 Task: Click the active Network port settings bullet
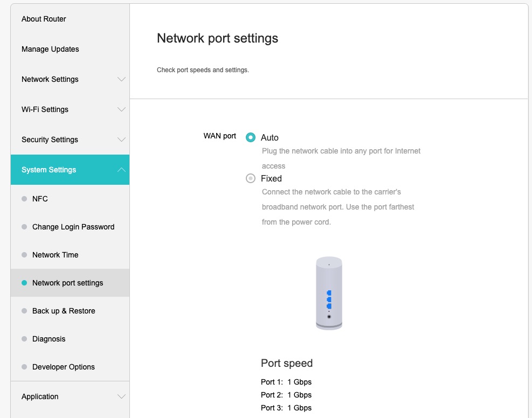[x=24, y=283]
